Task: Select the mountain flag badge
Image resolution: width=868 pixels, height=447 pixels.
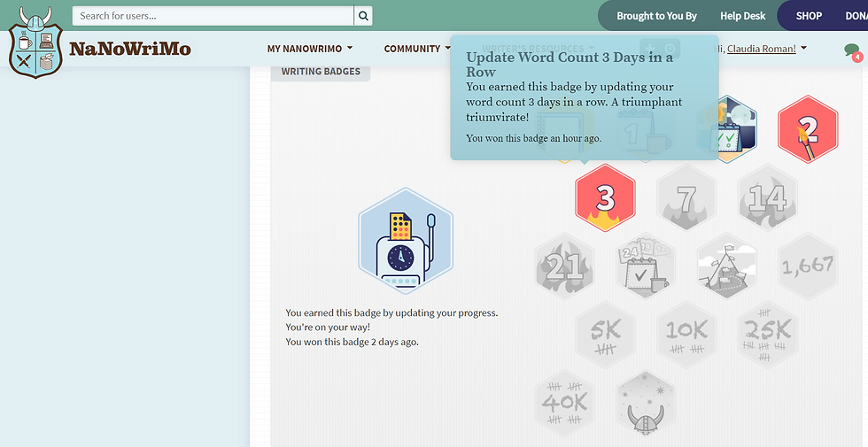Action: click(727, 266)
